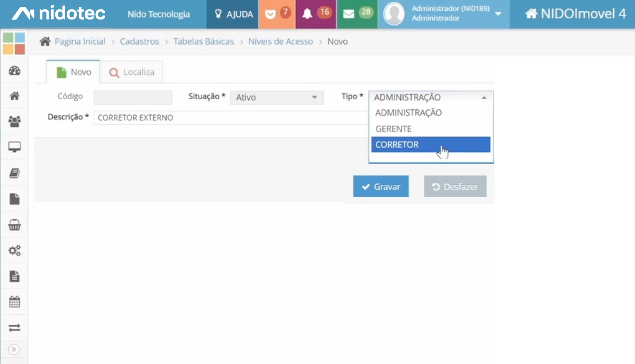Go to Tabelas Básicas breadcrumb link
Screen dimensions: 635x364
coord(203,41)
